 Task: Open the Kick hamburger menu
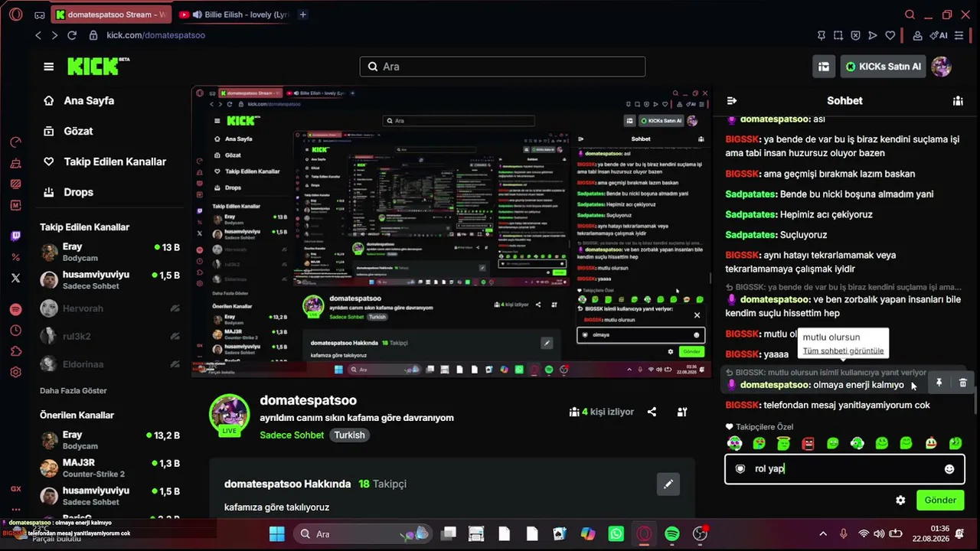(x=49, y=67)
